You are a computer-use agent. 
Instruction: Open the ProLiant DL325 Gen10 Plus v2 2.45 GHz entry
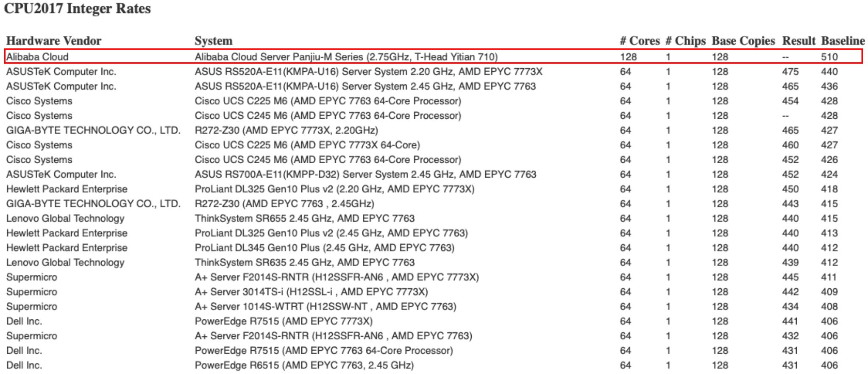(331, 233)
